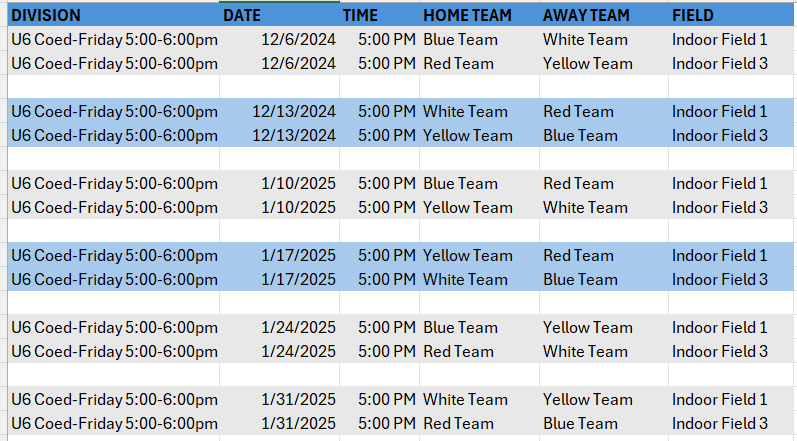Click White Team away cell on 1/10/2025

[604, 208]
